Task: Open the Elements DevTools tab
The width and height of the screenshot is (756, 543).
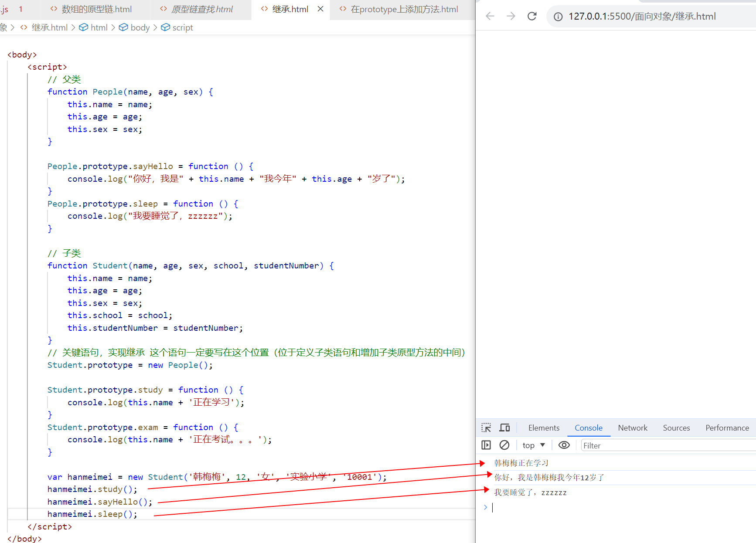Action: (544, 428)
